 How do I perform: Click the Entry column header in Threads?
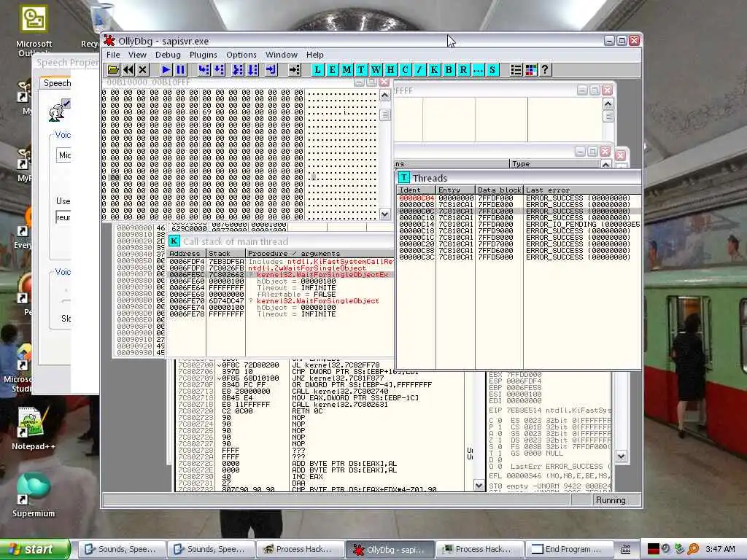point(455,190)
